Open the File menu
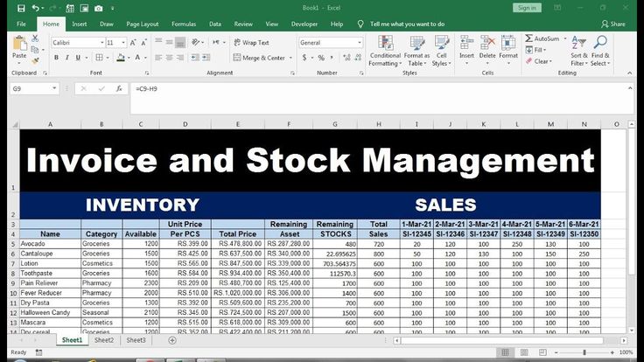The width and height of the screenshot is (644, 362). [x=21, y=24]
